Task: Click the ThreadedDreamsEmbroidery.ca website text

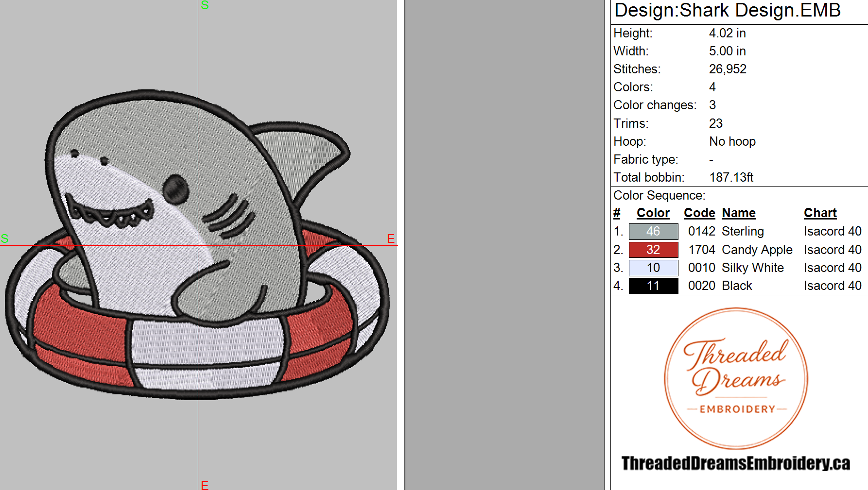Action: [x=736, y=463]
